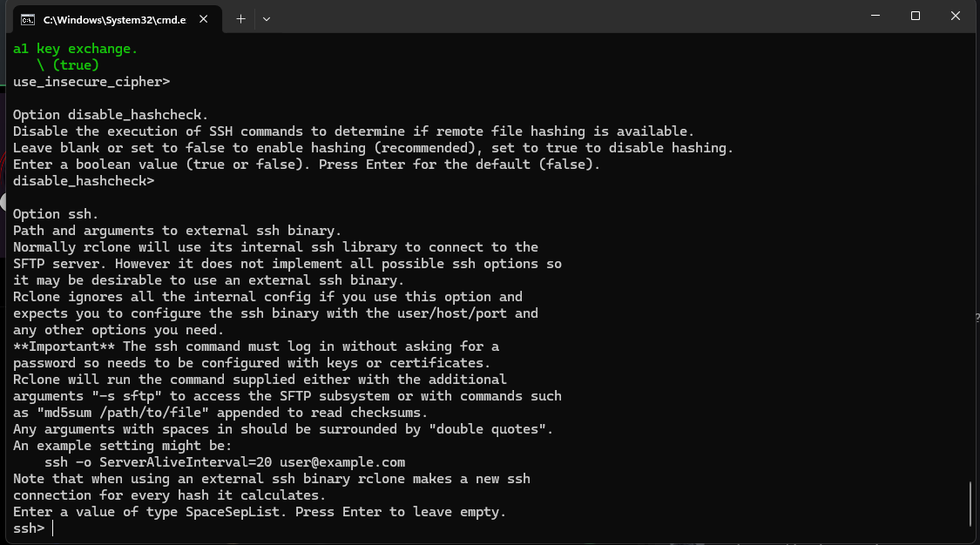Viewport: 980px width, 545px height.
Task: Open a new tab with the plus button
Action: [x=240, y=18]
